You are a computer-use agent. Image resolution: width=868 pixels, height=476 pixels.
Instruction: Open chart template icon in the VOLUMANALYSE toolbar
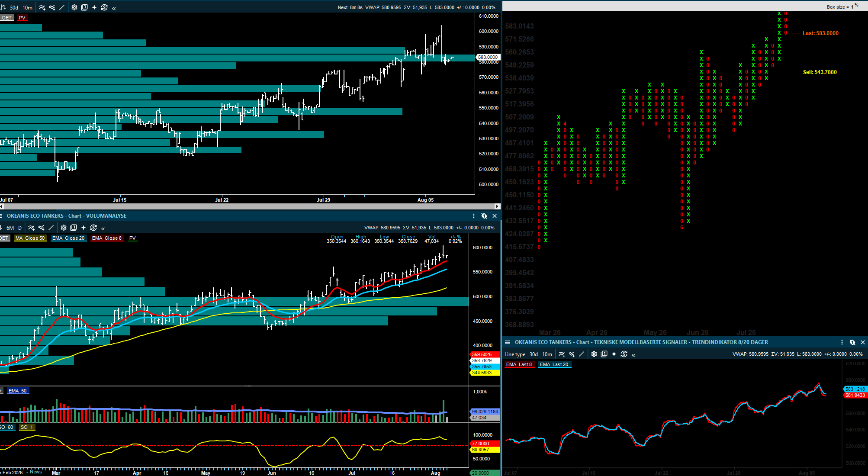coord(74,228)
